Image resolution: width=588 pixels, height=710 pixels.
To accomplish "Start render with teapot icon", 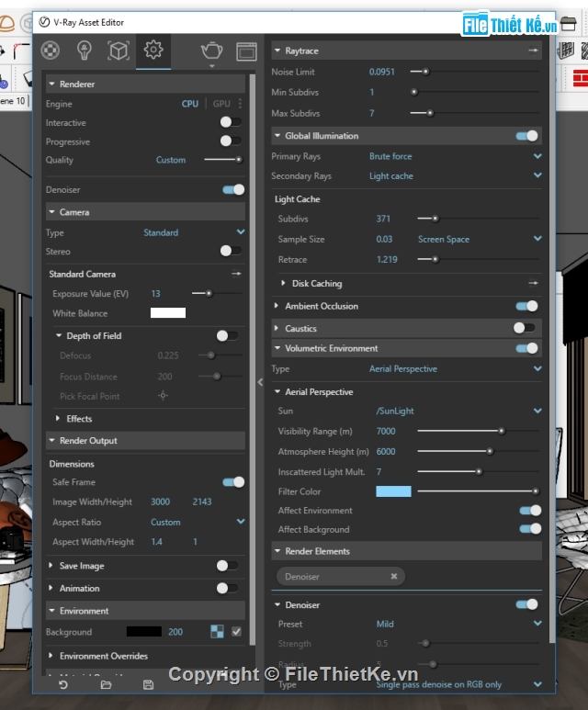I will 211,51.
